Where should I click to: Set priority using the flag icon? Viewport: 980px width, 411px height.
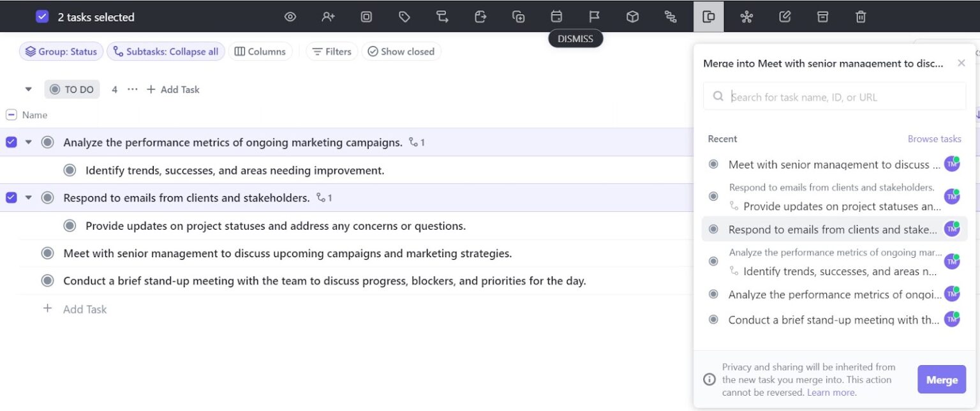(x=594, y=17)
